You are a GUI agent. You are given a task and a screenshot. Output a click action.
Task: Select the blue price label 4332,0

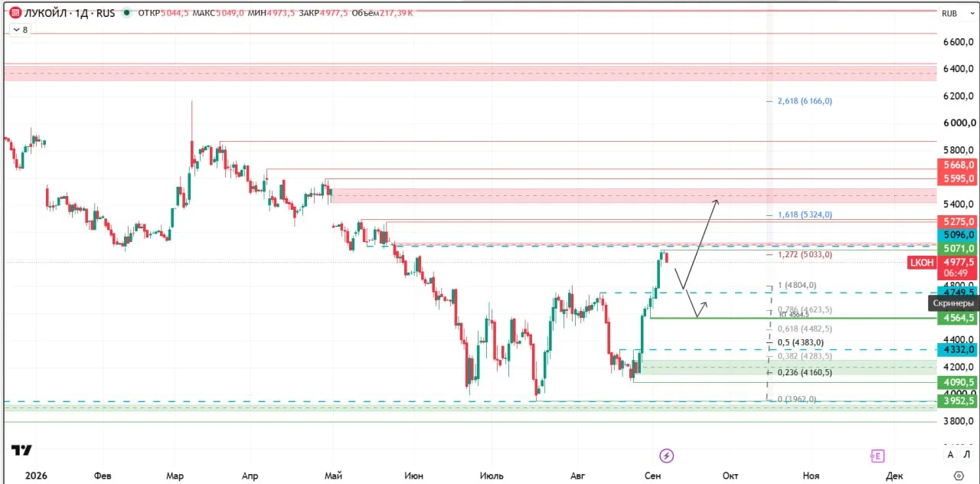[959, 349]
